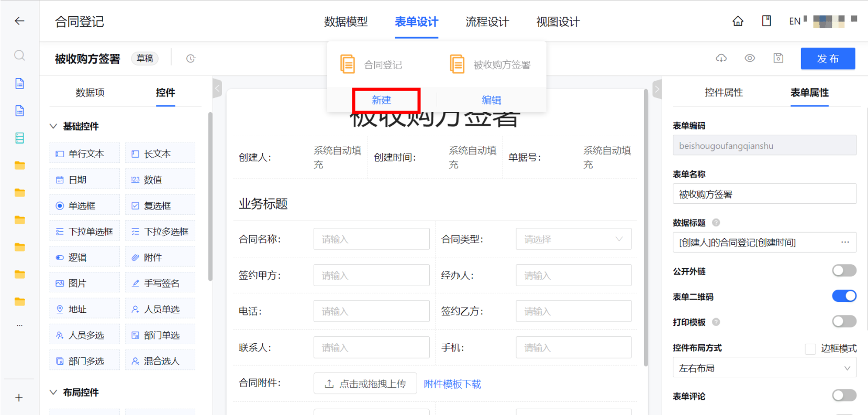
Task: Check the 边框模式 checkbox
Action: tap(810, 349)
